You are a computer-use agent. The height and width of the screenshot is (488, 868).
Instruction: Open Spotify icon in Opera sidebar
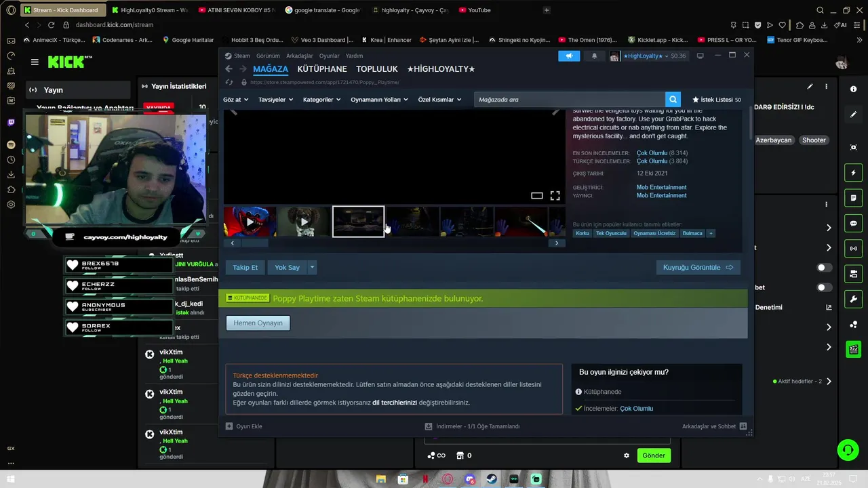11,145
